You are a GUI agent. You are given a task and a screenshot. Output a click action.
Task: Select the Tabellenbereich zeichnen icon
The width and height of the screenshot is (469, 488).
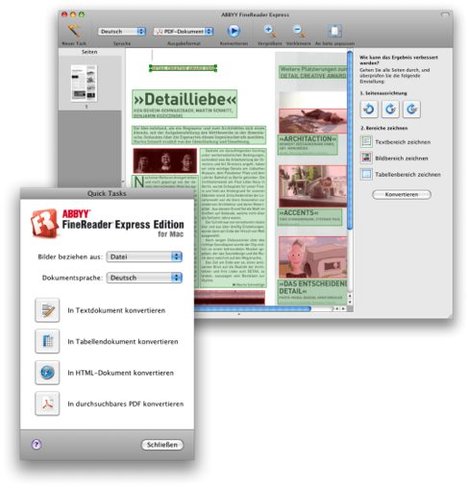click(366, 174)
